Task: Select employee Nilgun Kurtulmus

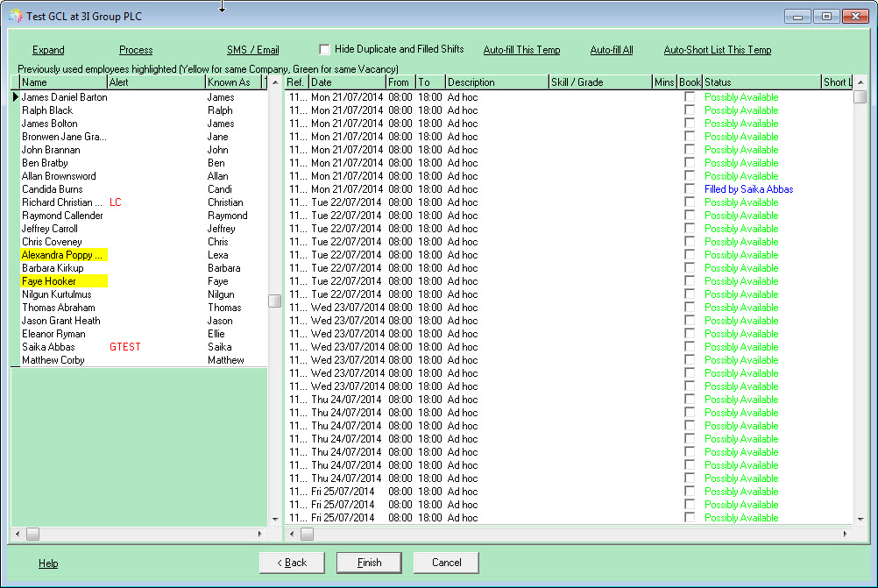Action: click(57, 294)
